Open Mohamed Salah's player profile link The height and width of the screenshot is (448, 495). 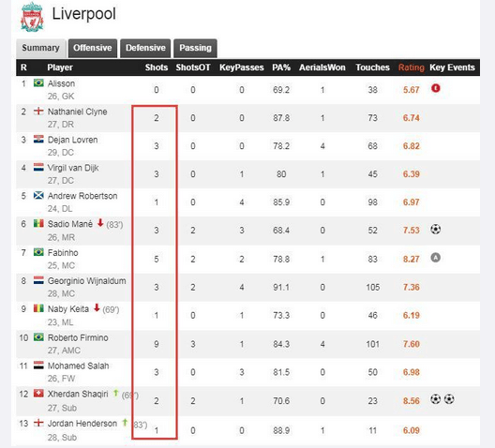[x=79, y=366]
